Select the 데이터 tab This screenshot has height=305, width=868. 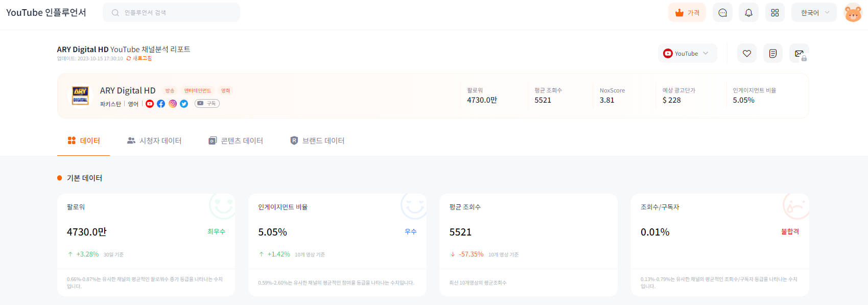tap(84, 140)
